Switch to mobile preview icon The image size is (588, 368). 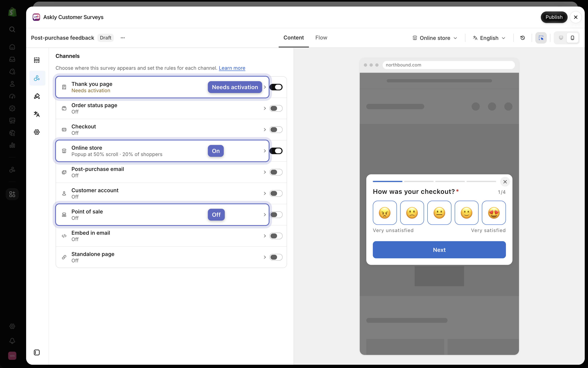coord(572,38)
